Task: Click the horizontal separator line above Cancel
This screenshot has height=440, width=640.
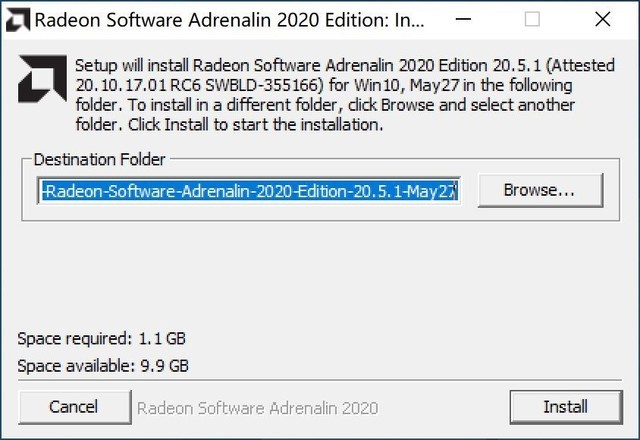Action: pyautogui.click(x=320, y=380)
